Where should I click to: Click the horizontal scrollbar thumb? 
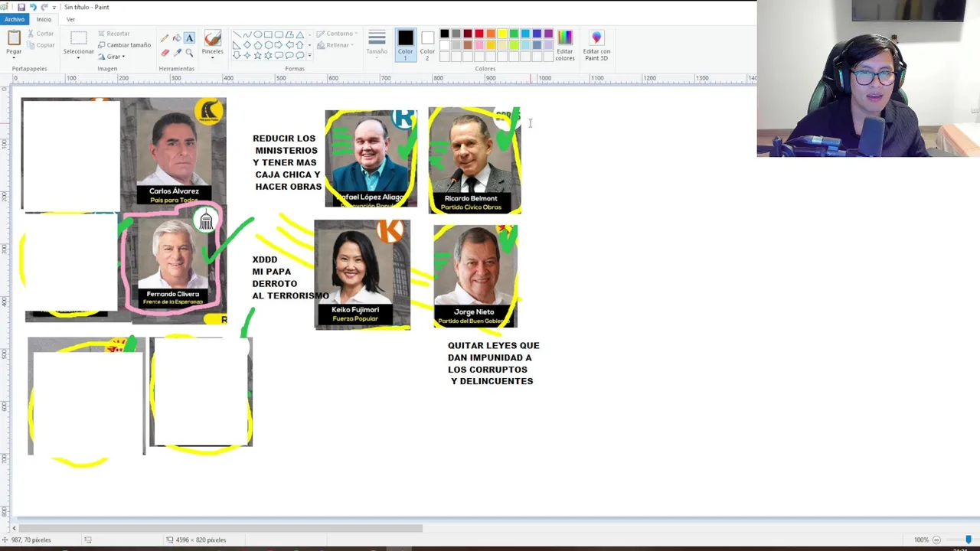pyautogui.click(x=220, y=528)
